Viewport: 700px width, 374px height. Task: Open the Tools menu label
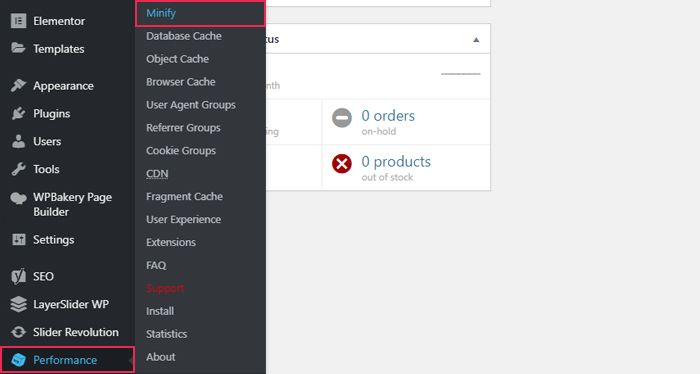point(46,169)
